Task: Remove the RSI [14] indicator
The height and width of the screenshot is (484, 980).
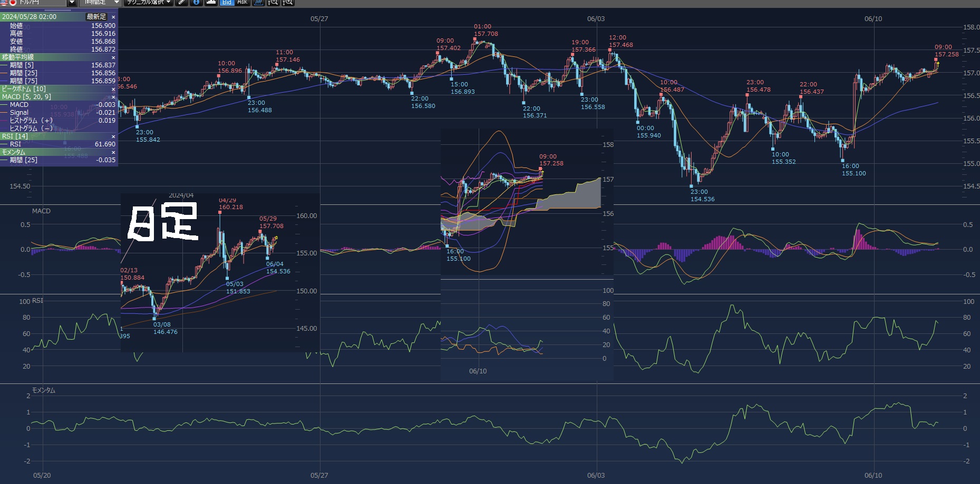Action: (113, 136)
